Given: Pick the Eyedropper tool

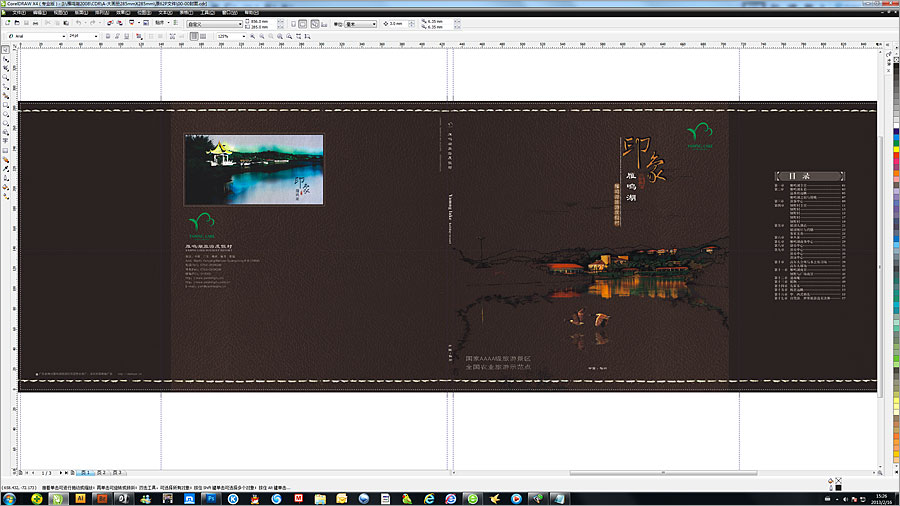Looking at the screenshot, I should (x=6, y=171).
